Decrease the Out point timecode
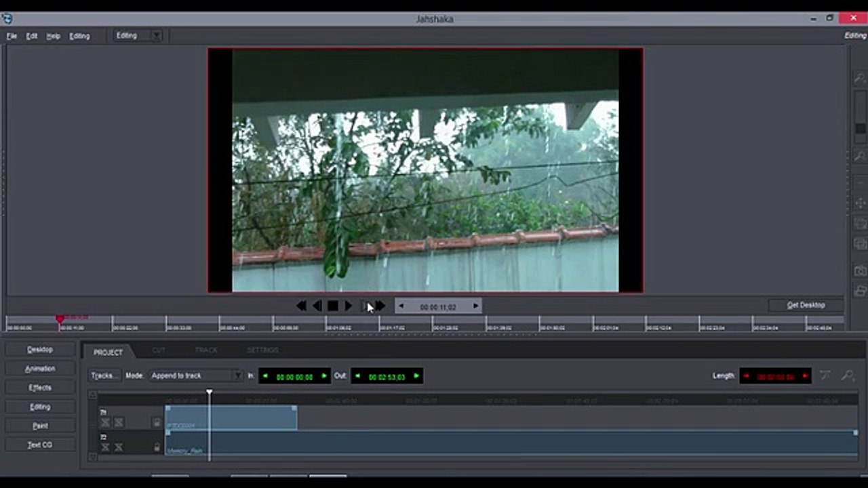The width and height of the screenshot is (868, 488). [x=357, y=376]
